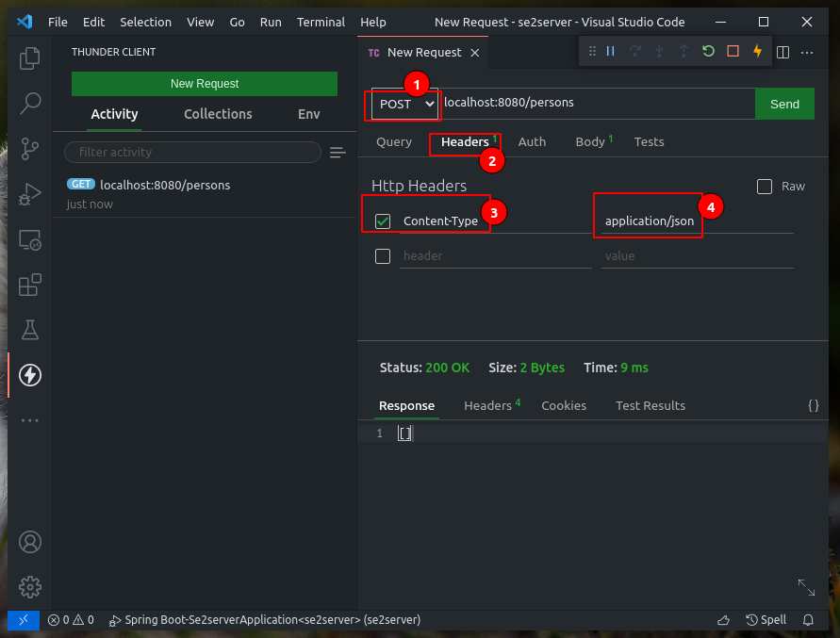Open the Run menu
The width and height of the screenshot is (840, 638).
[x=271, y=22]
